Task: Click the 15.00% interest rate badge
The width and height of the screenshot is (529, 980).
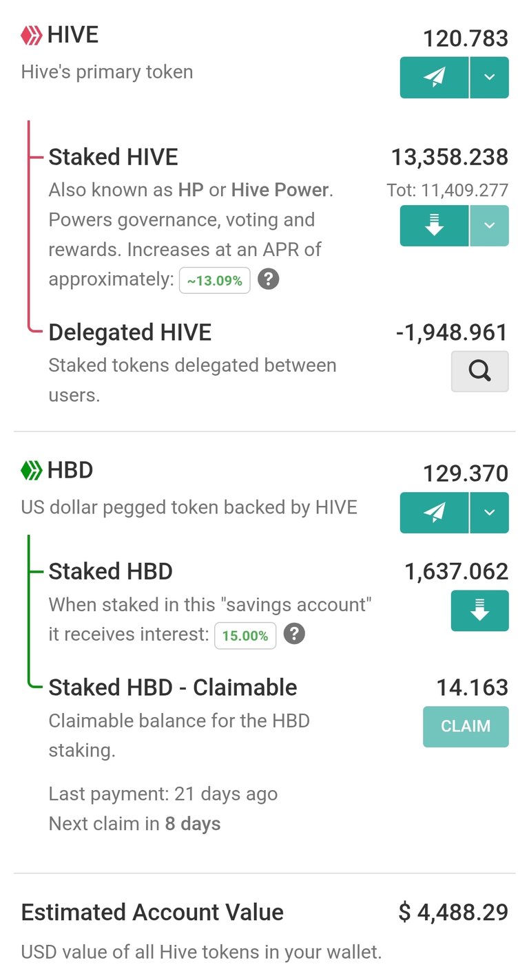Action: click(245, 635)
